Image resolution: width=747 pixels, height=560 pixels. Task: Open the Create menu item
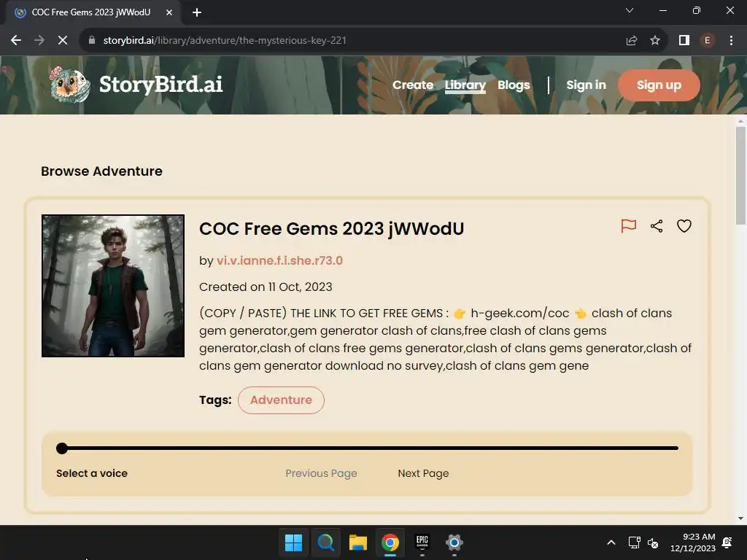(413, 85)
